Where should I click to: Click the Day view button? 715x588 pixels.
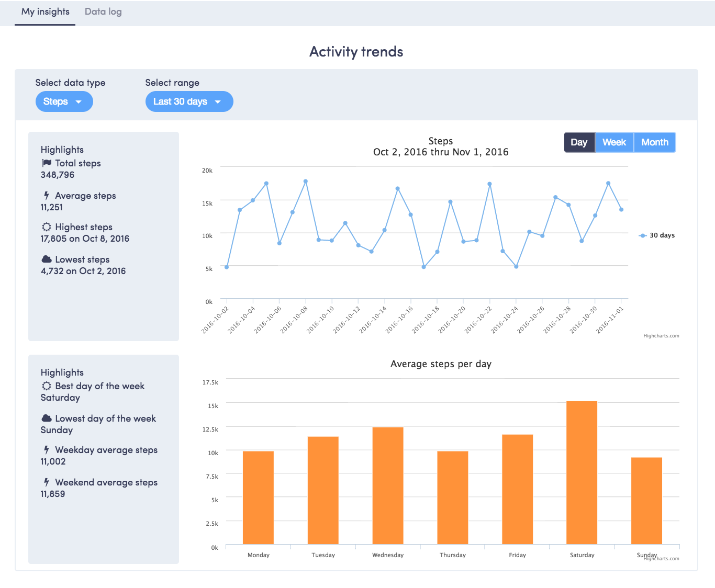click(579, 142)
